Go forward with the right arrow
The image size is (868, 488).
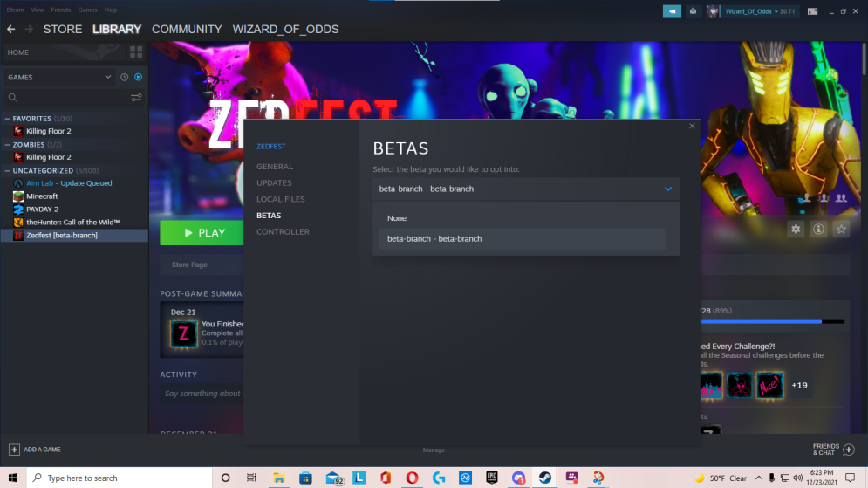(x=29, y=30)
